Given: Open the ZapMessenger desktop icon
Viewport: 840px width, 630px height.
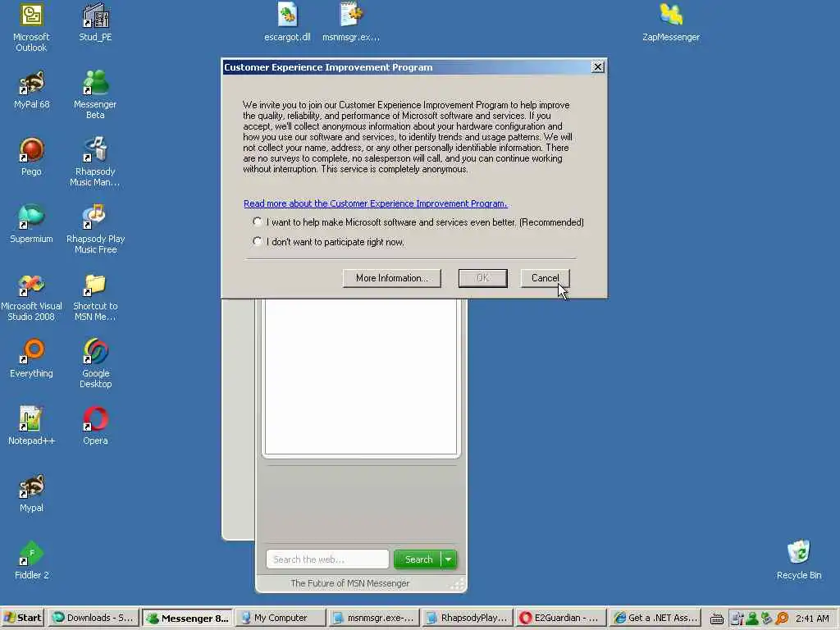Looking at the screenshot, I should 671,22.
